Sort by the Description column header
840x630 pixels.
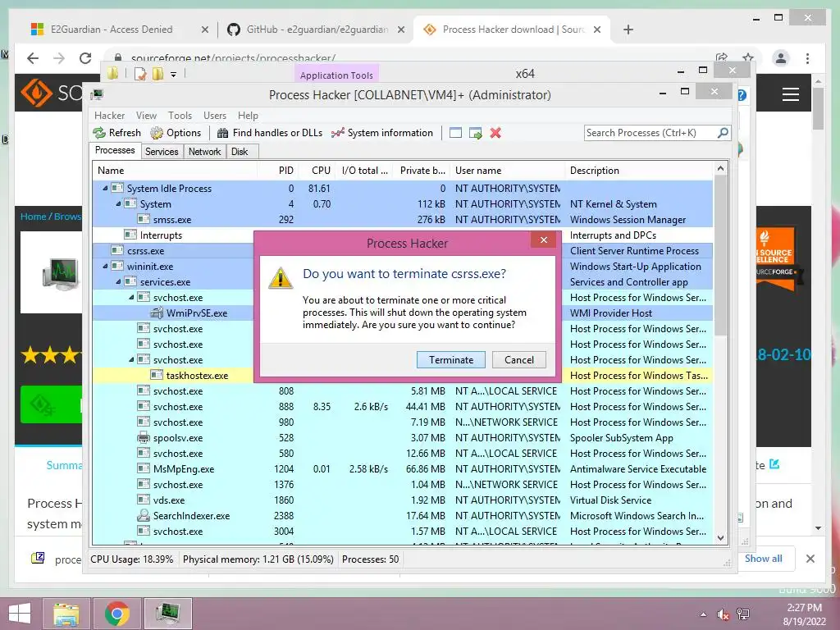tap(639, 171)
